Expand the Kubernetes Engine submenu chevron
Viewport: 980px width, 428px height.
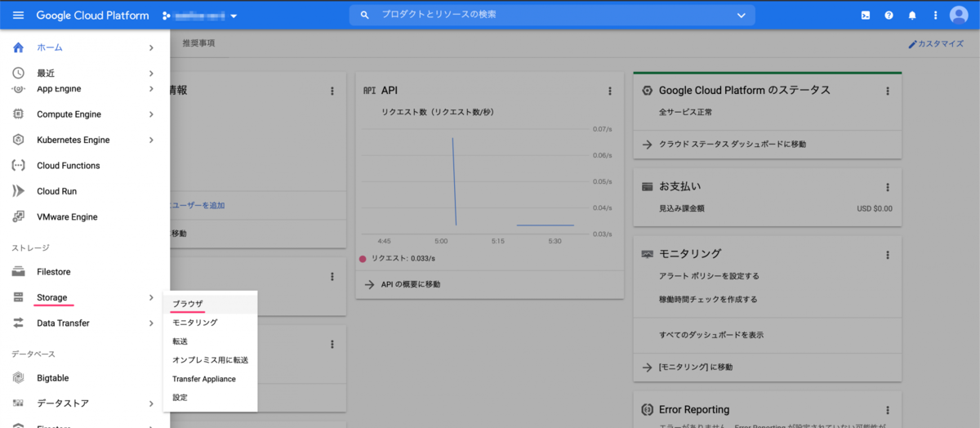pyautogui.click(x=151, y=140)
